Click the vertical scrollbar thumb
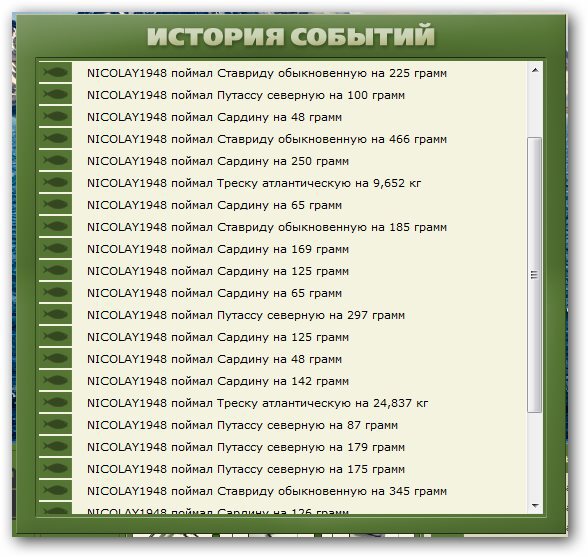The image size is (588, 557). tap(535, 275)
